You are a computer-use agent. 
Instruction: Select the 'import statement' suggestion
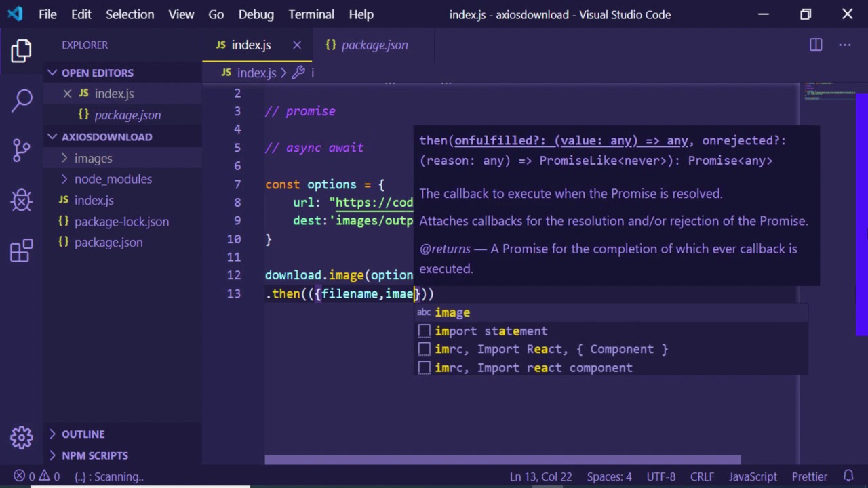(x=491, y=331)
